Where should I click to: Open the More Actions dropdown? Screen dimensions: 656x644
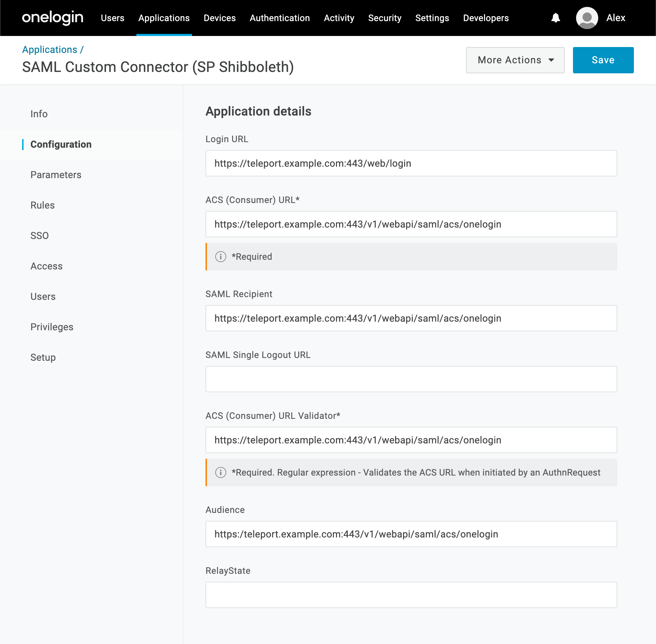[515, 60]
